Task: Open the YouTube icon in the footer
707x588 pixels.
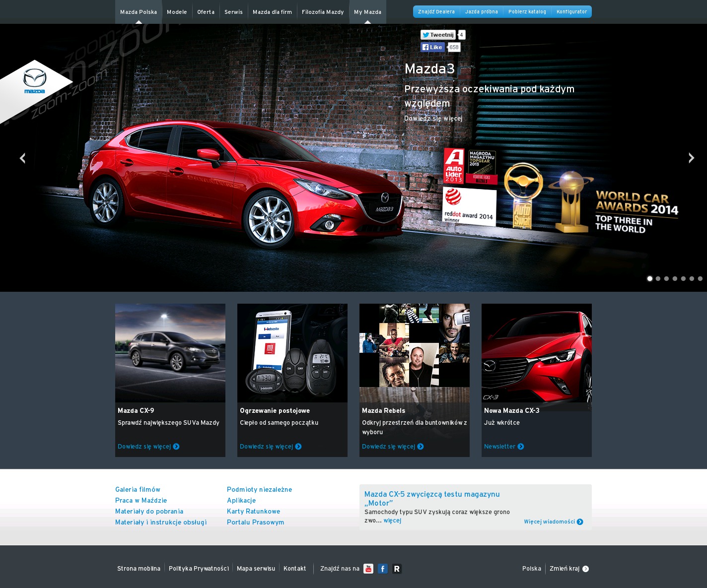Action: coord(368,569)
